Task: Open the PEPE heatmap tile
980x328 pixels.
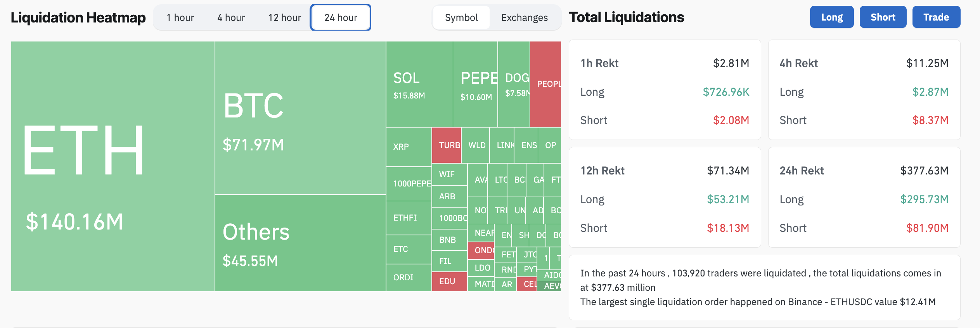Action: coord(475,85)
